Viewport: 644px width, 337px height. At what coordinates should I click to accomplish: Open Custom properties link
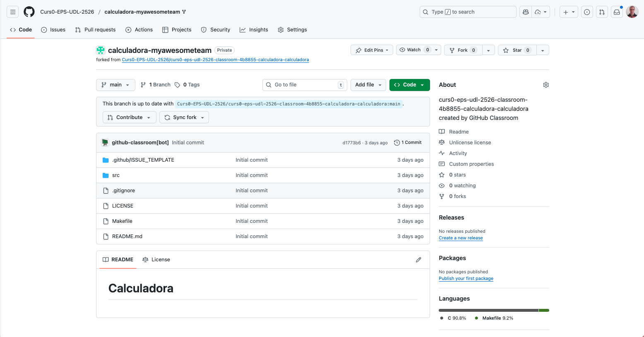(466, 164)
